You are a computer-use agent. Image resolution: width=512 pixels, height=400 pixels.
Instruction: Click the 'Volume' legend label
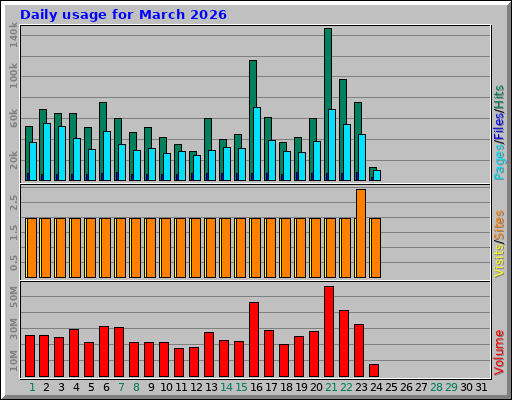499,352
